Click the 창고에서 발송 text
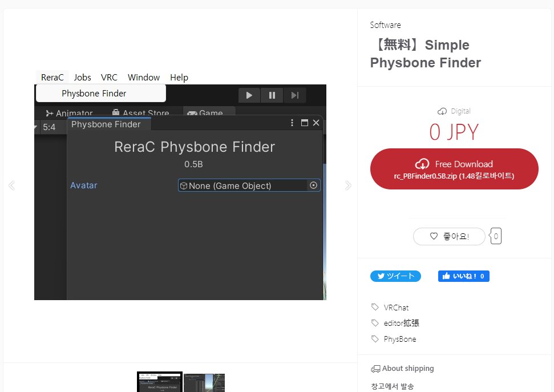554x392 pixels. 392,386
